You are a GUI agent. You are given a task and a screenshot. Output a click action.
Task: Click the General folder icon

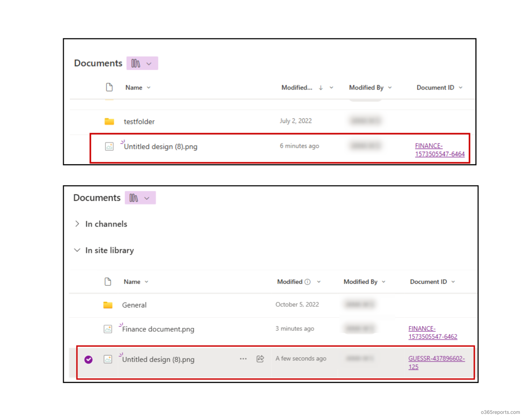(x=108, y=305)
